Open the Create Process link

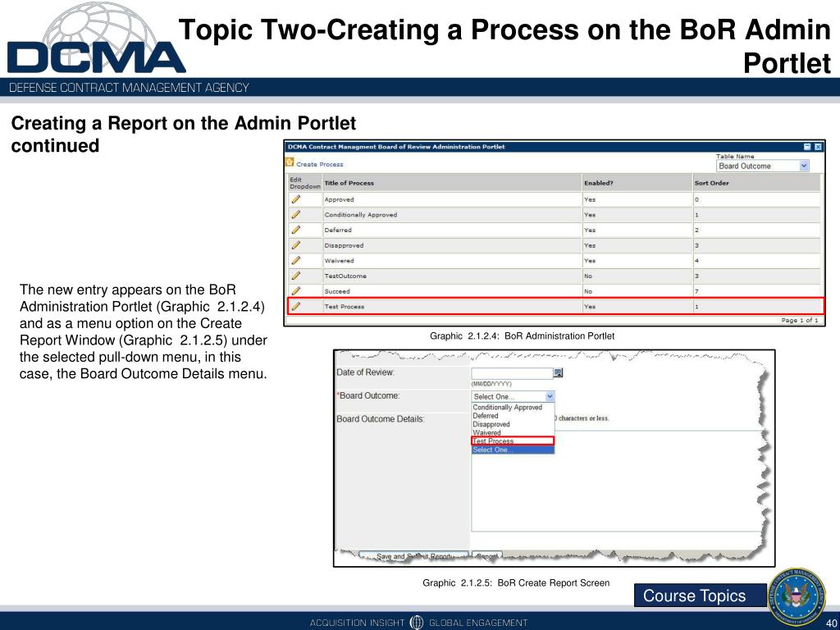(320, 164)
